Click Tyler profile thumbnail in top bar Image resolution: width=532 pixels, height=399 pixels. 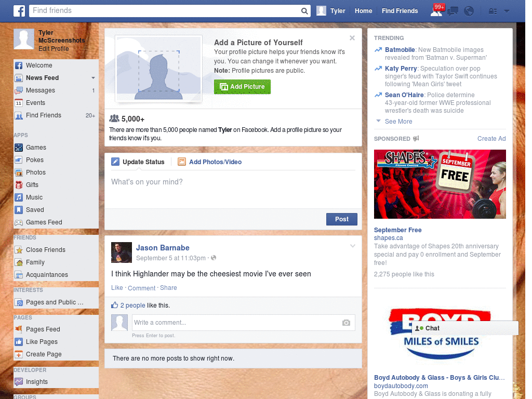[x=321, y=11]
